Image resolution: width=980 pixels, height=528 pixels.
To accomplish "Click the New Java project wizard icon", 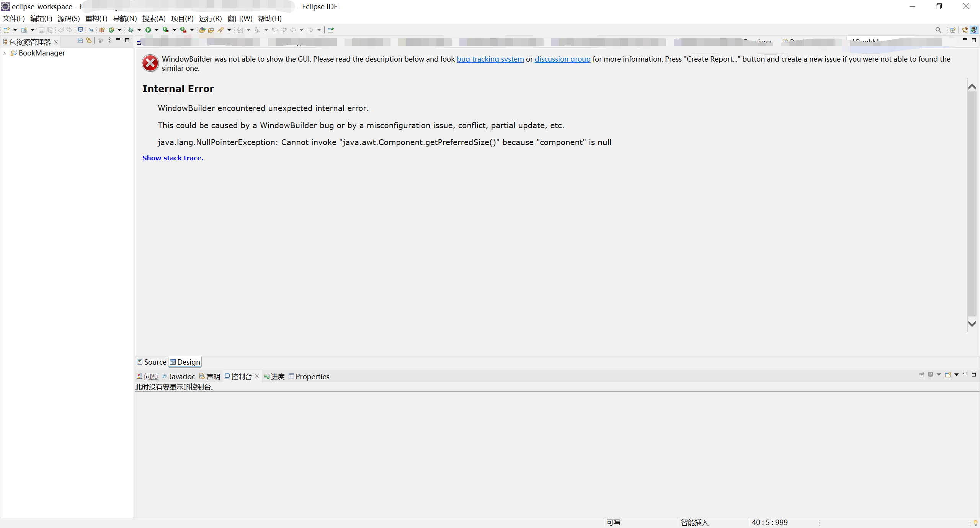I will (24, 30).
